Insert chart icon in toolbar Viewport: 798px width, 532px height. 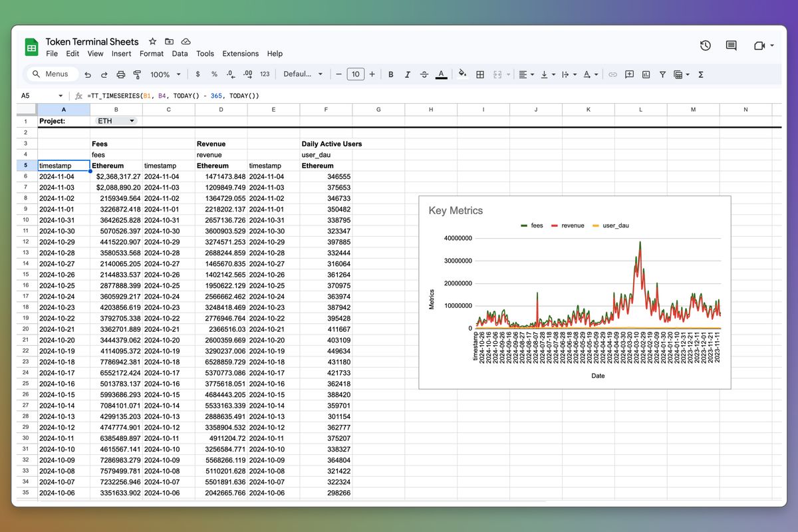click(x=646, y=74)
